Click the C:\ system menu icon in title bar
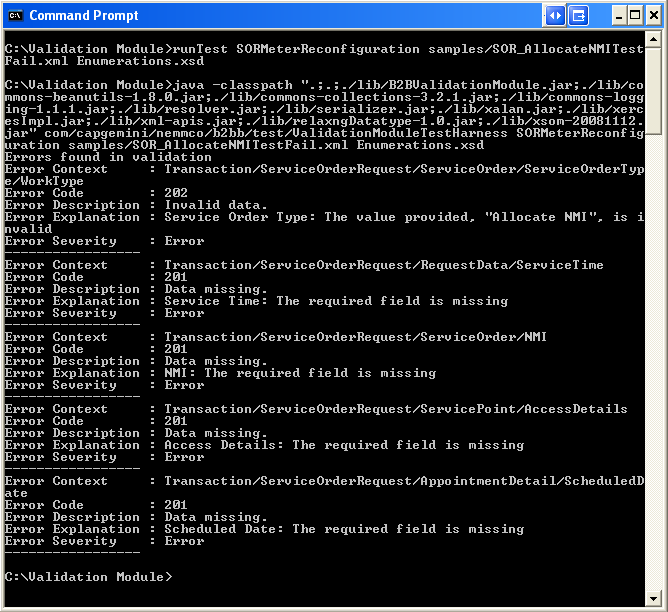Image resolution: width=668 pixels, height=612 pixels. click(15, 16)
